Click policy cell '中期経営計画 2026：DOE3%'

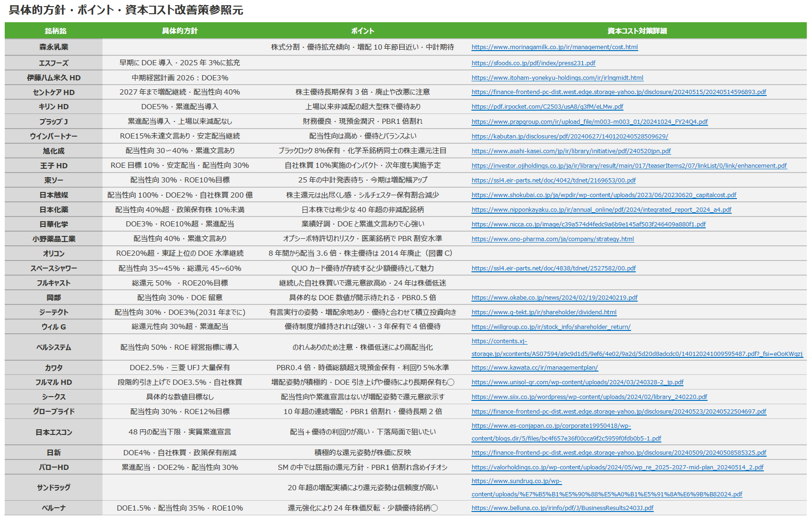point(180,78)
